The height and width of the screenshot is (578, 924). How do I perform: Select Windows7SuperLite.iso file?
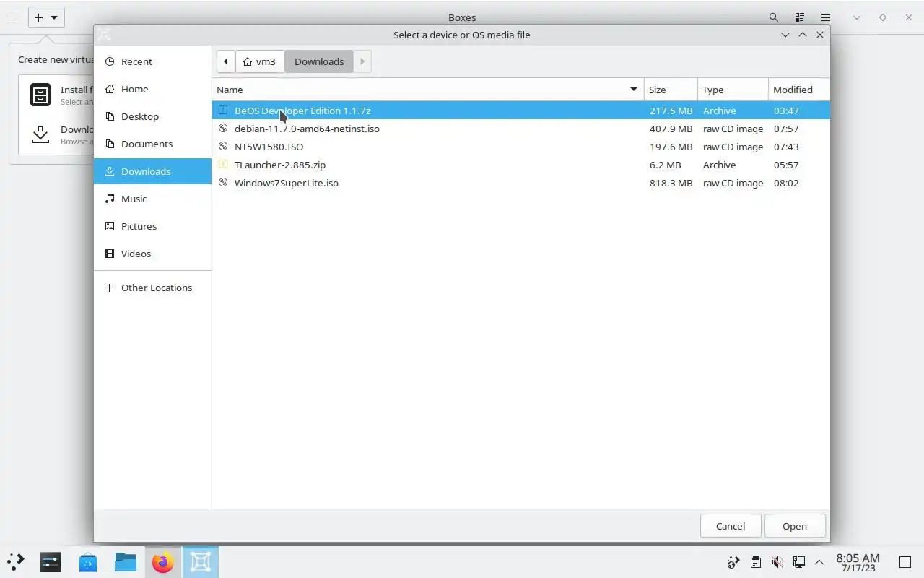point(521,183)
